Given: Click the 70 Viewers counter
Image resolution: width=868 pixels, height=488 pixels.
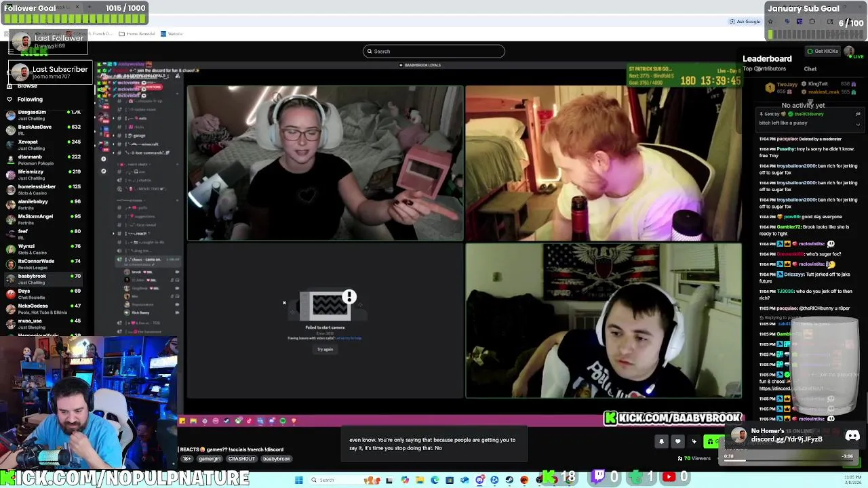Looking at the screenshot, I should [x=694, y=459].
